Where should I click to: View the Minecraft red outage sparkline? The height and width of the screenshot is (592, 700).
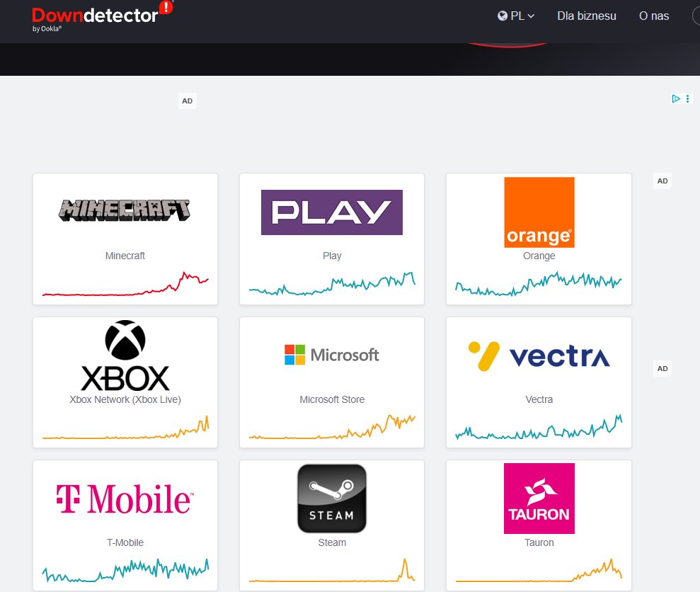pyautogui.click(x=125, y=284)
